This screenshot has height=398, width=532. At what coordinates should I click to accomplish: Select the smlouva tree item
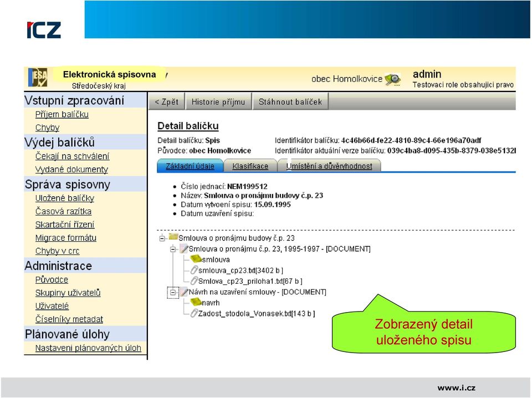click(x=216, y=260)
